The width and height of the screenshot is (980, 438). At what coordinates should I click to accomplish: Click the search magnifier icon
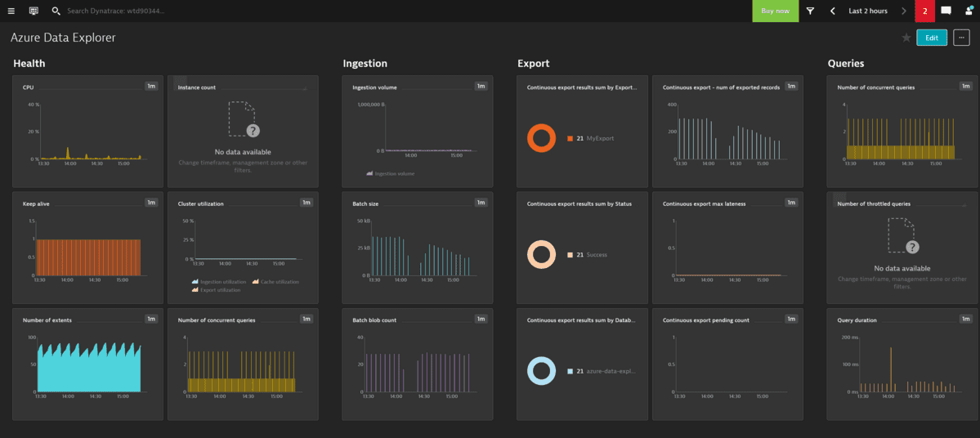point(56,11)
